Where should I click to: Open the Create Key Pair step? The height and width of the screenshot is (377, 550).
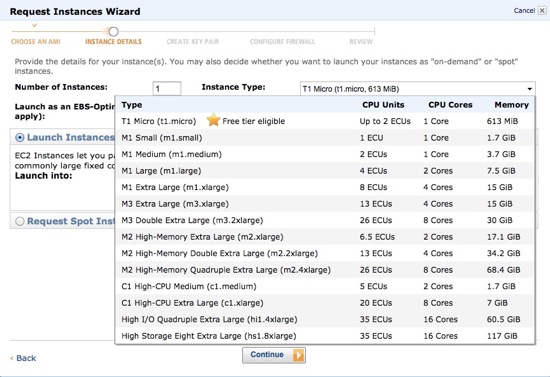[x=193, y=42]
